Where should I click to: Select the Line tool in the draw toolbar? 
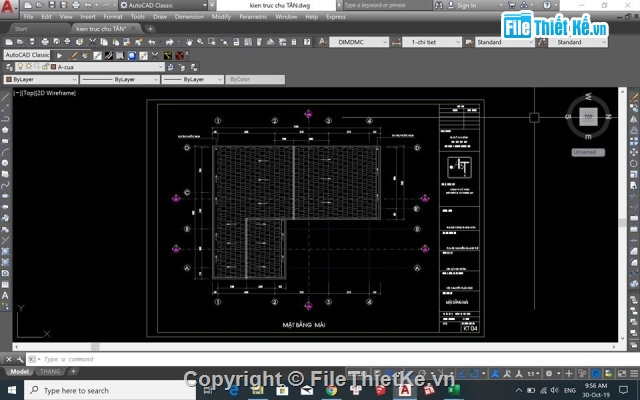[x=5, y=97]
